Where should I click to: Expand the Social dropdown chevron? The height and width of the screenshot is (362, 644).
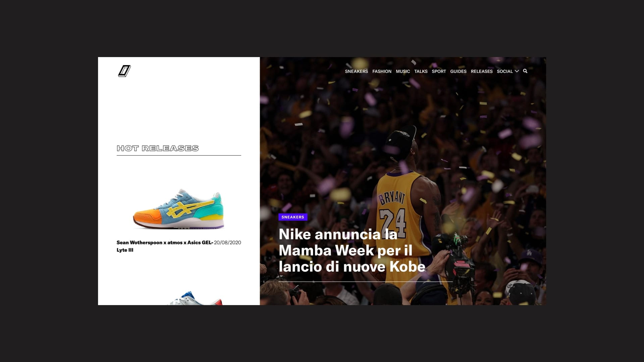click(517, 71)
